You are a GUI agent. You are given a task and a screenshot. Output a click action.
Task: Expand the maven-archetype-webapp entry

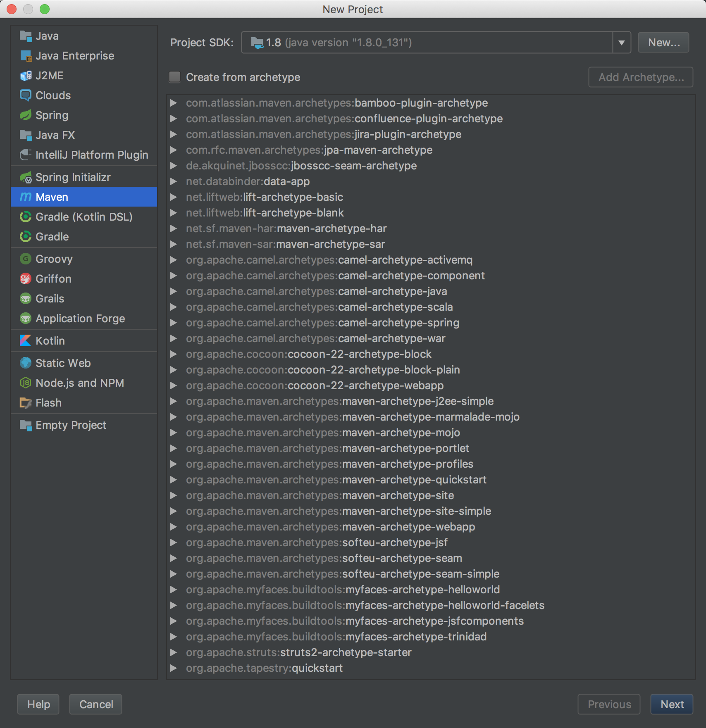coord(174,527)
